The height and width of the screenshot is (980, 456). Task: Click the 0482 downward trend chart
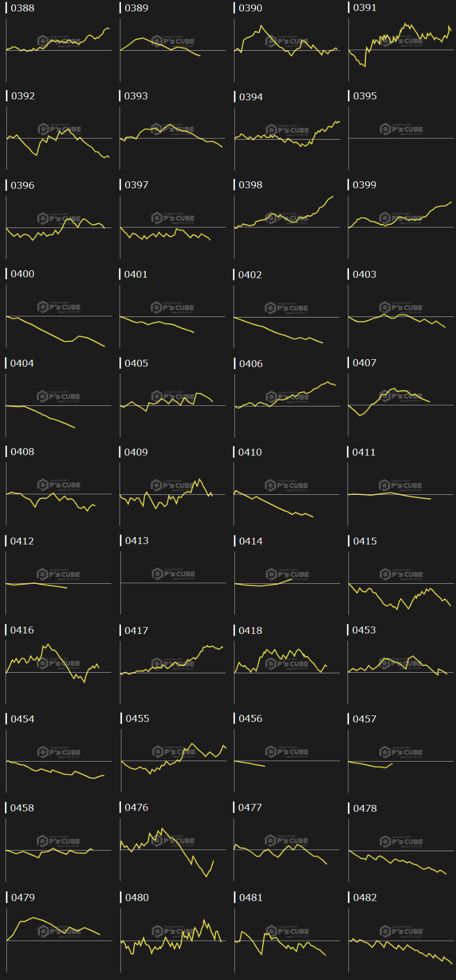tap(401, 940)
